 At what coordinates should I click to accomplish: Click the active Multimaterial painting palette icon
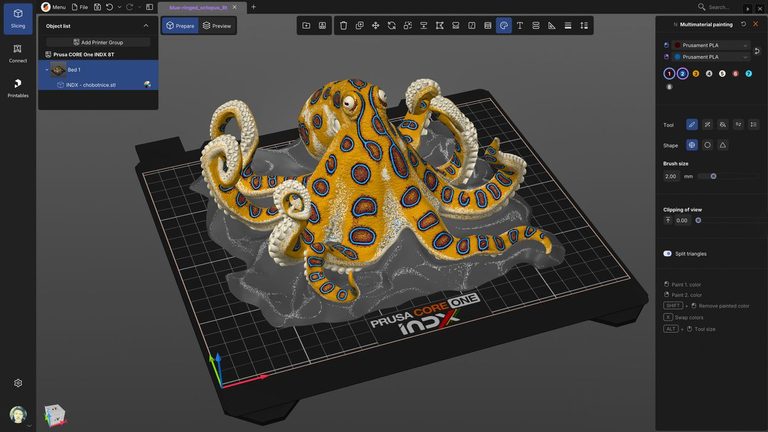coord(504,25)
